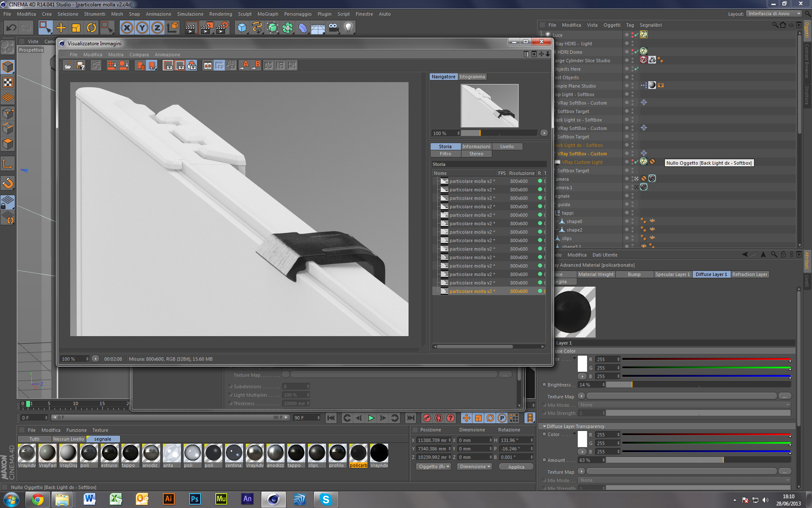Viewport: 812px width, 508px height.
Task: Open the Layout dropdown Interfaccia di Avvio
Action: (x=774, y=14)
